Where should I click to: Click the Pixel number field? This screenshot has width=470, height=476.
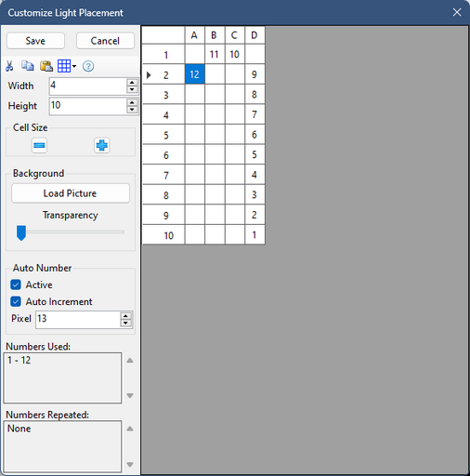(78, 320)
